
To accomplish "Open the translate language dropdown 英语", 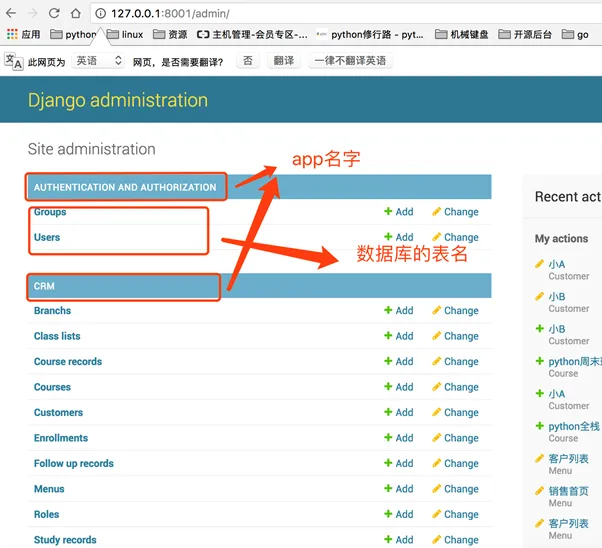I will tap(99, 61).
